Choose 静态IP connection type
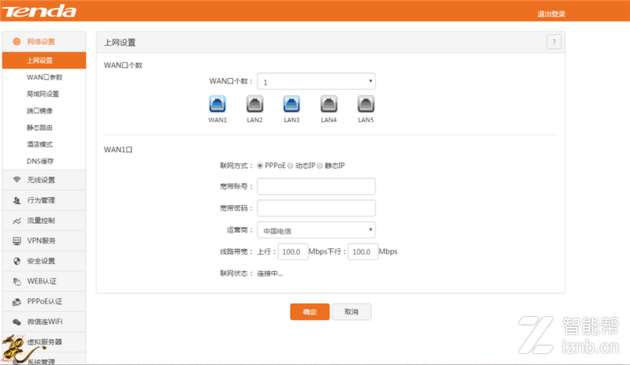The height and width of the screenshot is (365, 630). [x=320, y=166]
